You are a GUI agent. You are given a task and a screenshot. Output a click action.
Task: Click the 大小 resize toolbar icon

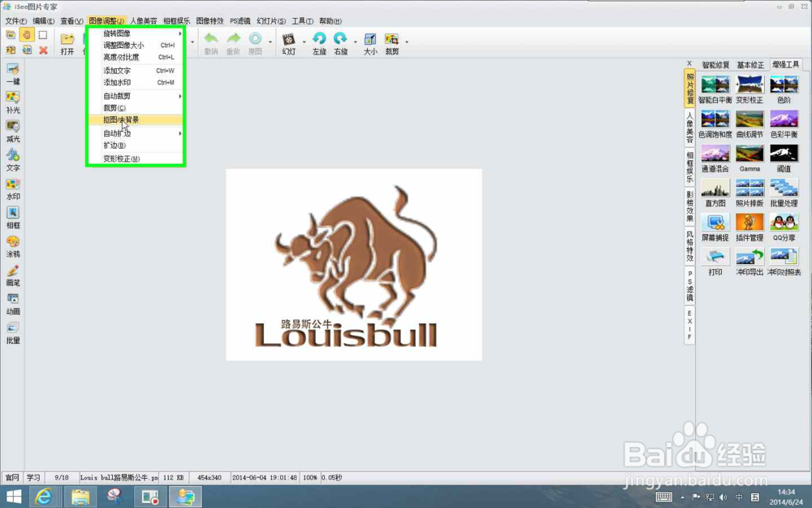(370, 44)
